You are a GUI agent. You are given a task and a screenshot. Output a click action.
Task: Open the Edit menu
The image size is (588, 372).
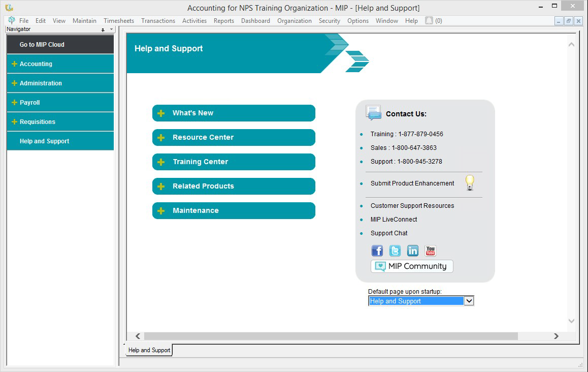(x=41, y=21)
